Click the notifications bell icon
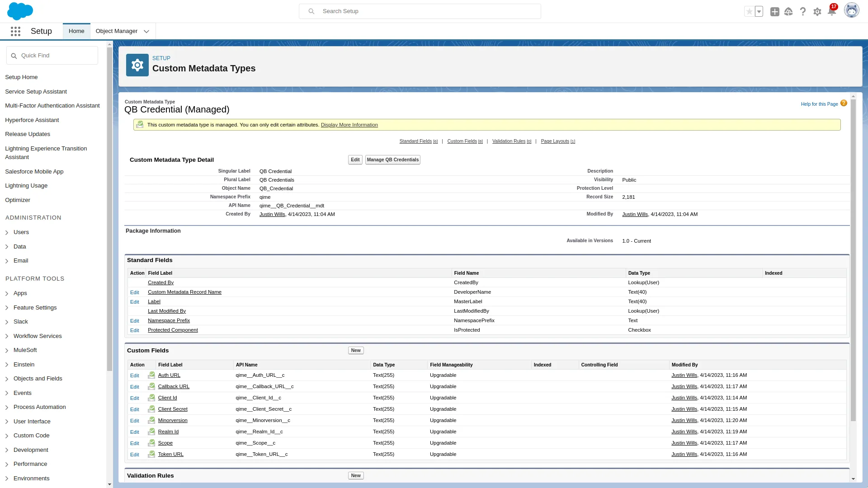868x488 pixels. [833, 11]
